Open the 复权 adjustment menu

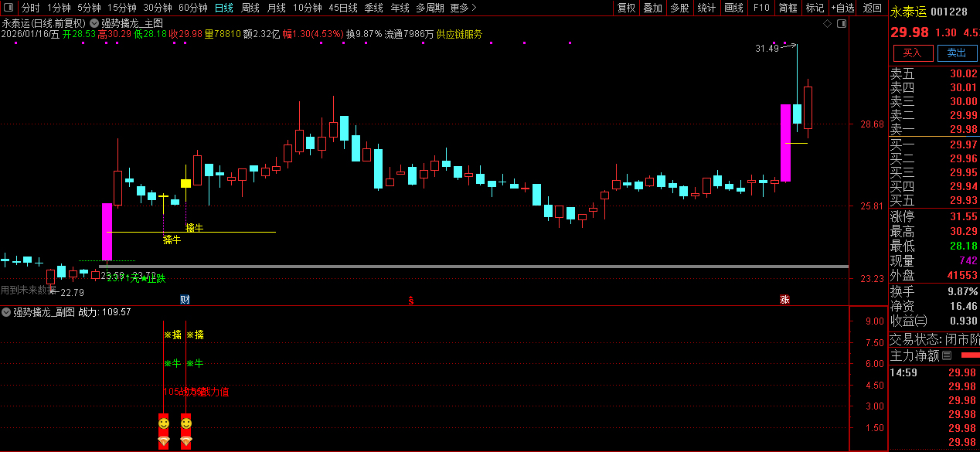point(626,8)
